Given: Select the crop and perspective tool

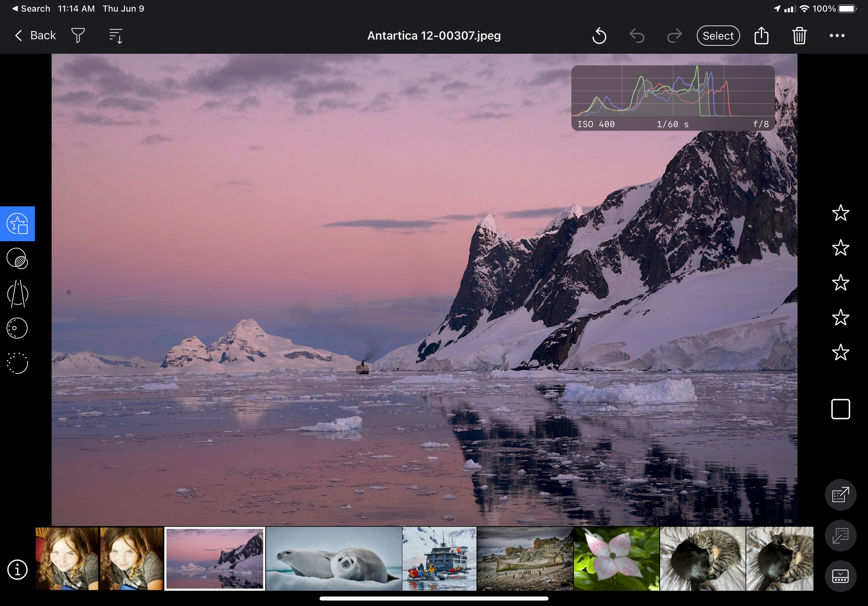Looking at the screenshot, I should click(x=17, y=294).
